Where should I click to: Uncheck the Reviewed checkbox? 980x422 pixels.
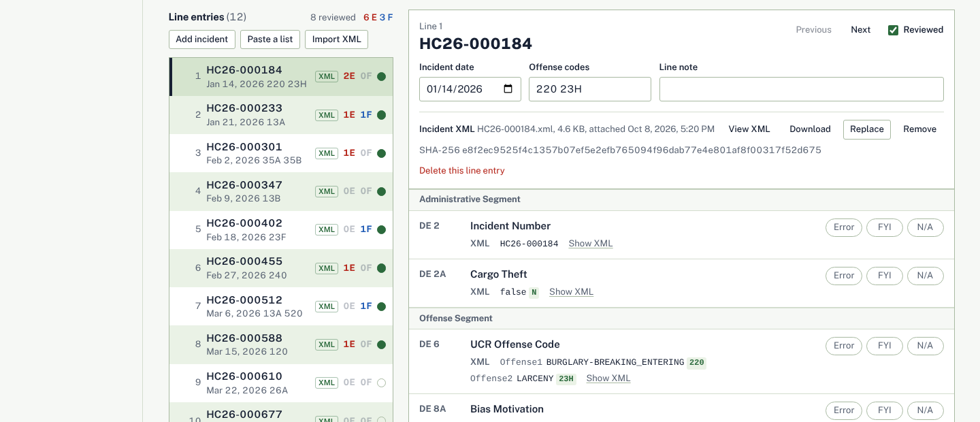[894, 30]
